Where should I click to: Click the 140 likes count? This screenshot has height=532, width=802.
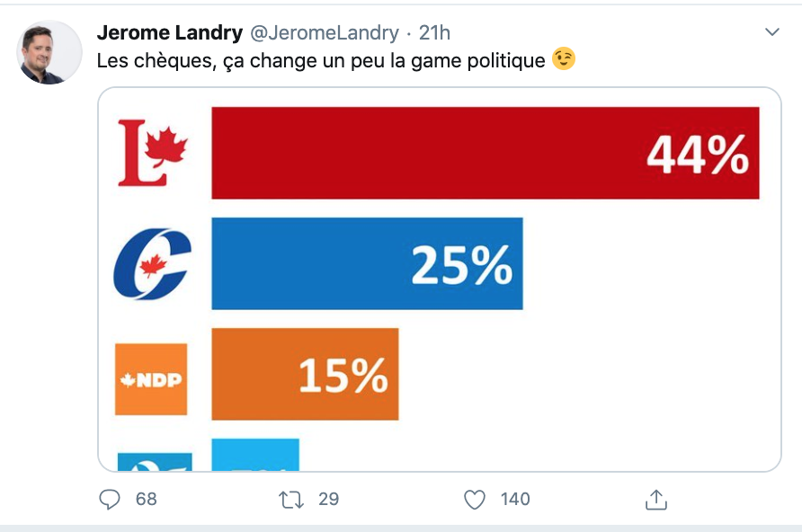[x=516, y=499]
